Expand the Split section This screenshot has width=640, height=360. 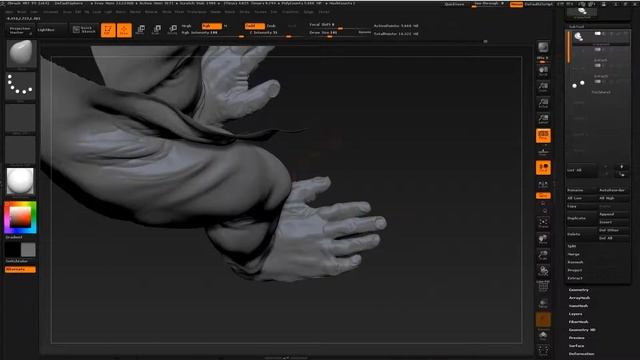point(572,246)
